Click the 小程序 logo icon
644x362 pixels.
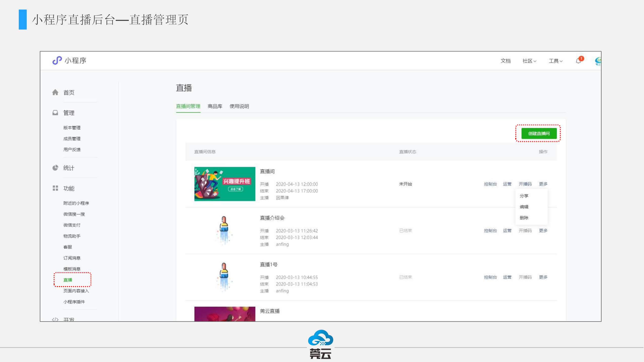coord(57,60)
